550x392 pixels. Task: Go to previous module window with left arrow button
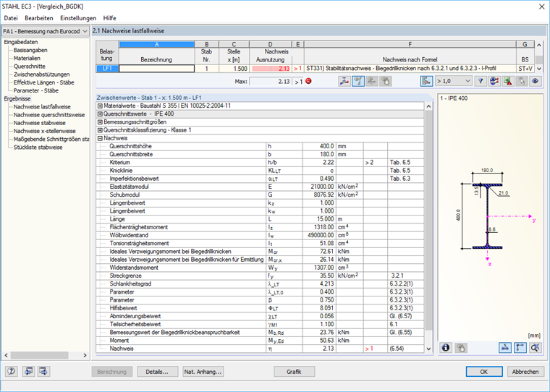pyautogui.click(x=28, y=371)
